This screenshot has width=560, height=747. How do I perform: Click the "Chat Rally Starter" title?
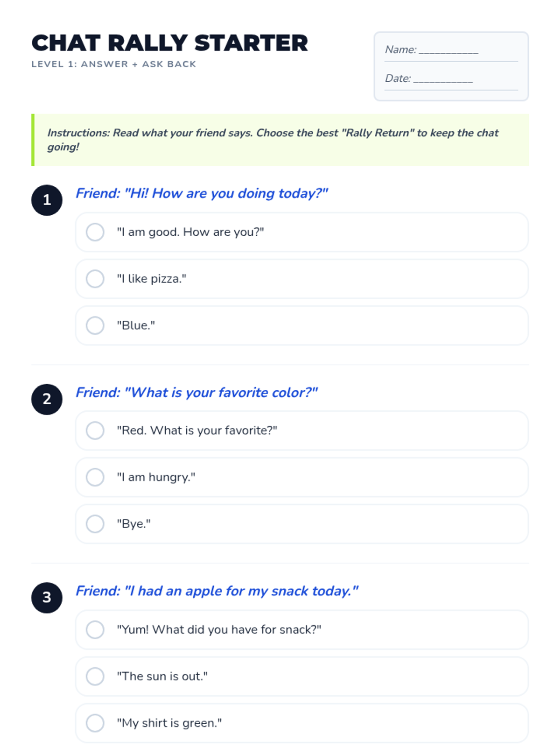(170, 43)
